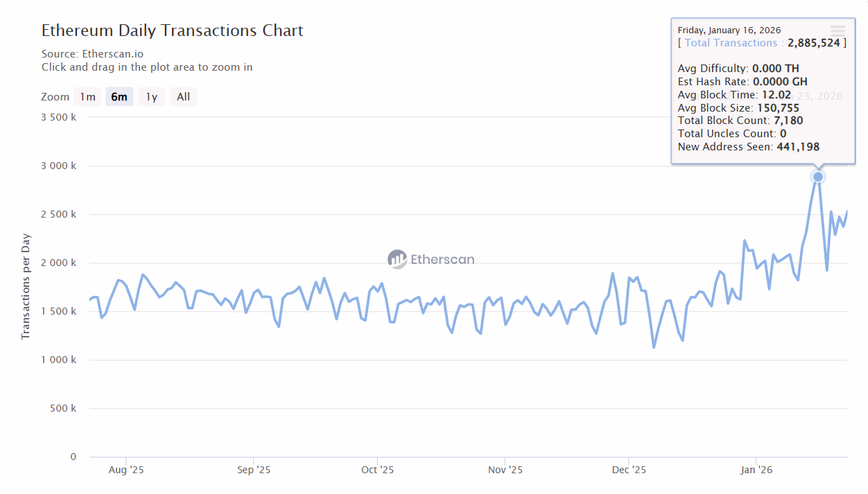This screenshot has height=494, width=868.
Task: Select the 6m zoom range
Action: point(119,97)
